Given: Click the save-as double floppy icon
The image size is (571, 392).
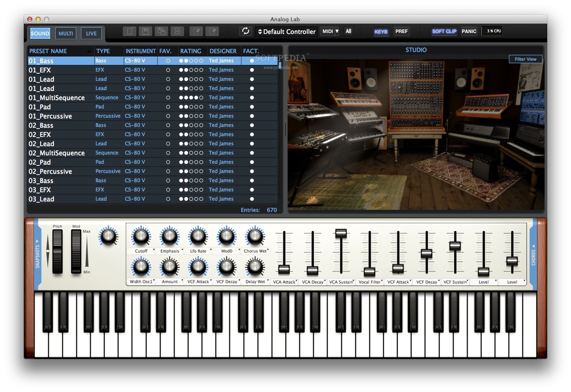Looking at the screenshot, I should coord(161,31).
